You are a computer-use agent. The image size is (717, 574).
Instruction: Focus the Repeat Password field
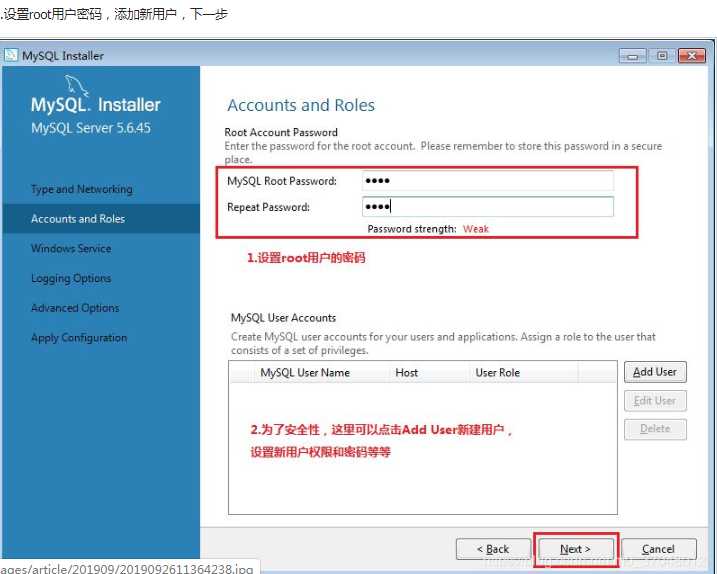pyautogui.click(x=487, y=207)
